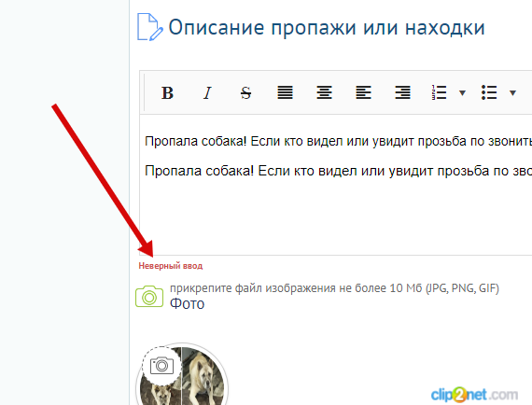Insert a numbered list
Screen dimensions: 532x405
point(439,92)
